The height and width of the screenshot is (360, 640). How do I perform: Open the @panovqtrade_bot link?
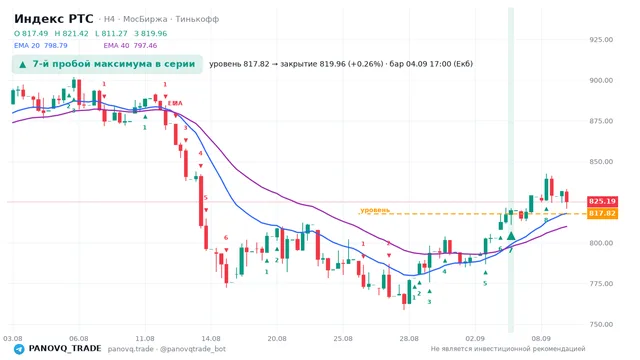point(193,349)
